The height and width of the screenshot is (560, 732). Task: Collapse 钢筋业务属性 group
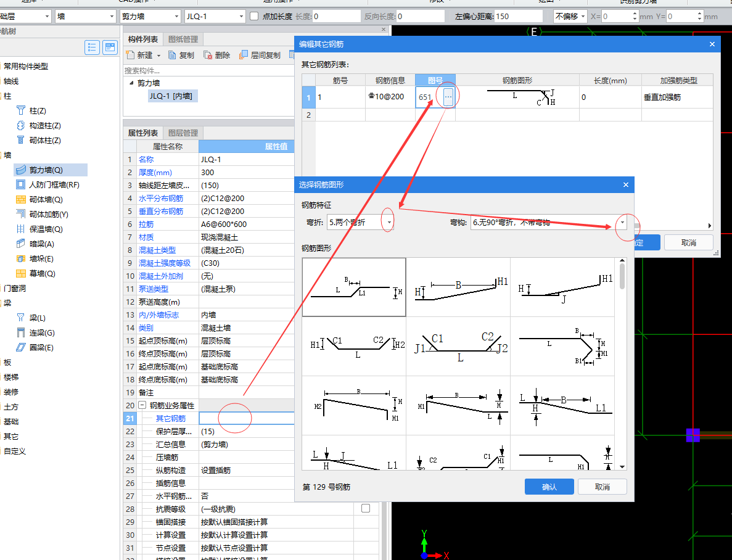tap(142, 405)
